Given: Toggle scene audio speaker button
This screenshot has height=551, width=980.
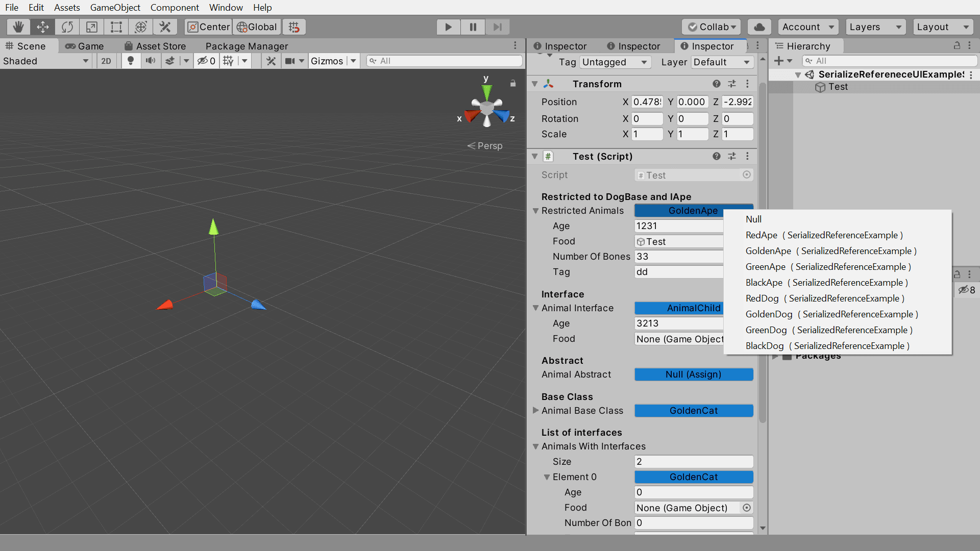Looking at the screenshot, I should (x=150, y=61).
